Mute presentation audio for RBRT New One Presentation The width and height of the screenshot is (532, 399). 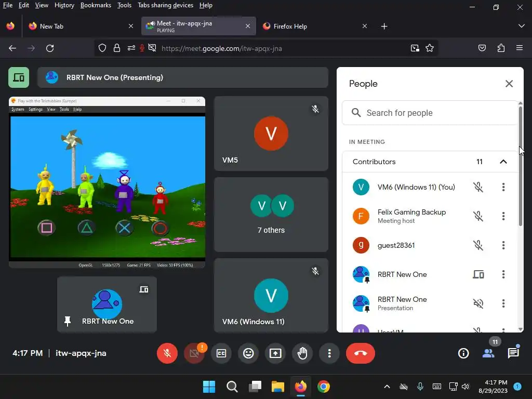point(478,303)
